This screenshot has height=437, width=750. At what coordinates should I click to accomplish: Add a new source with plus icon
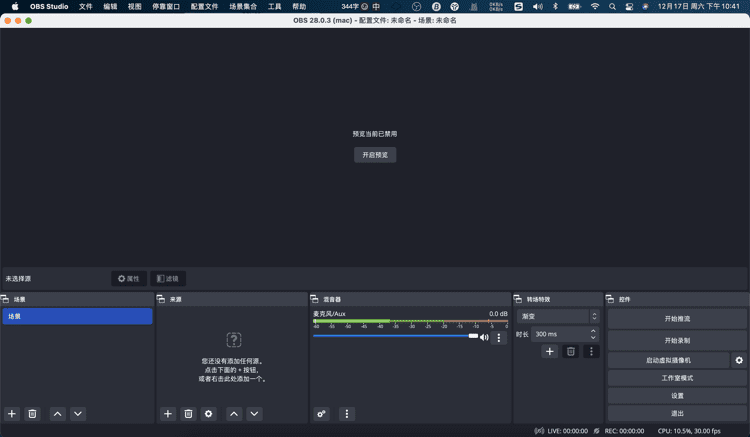click(x=168, y=414)
